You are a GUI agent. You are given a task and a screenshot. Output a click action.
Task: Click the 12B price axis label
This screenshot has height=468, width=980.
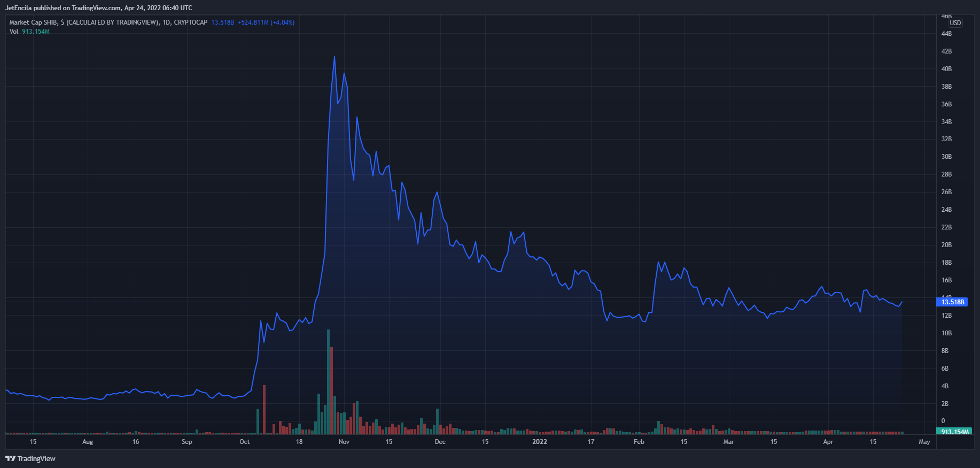(946, 316)
